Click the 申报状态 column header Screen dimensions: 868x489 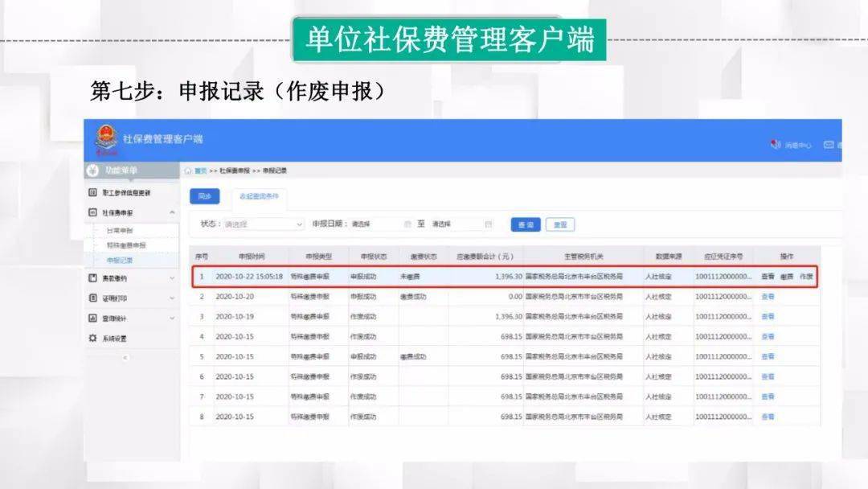click(374, 257)
